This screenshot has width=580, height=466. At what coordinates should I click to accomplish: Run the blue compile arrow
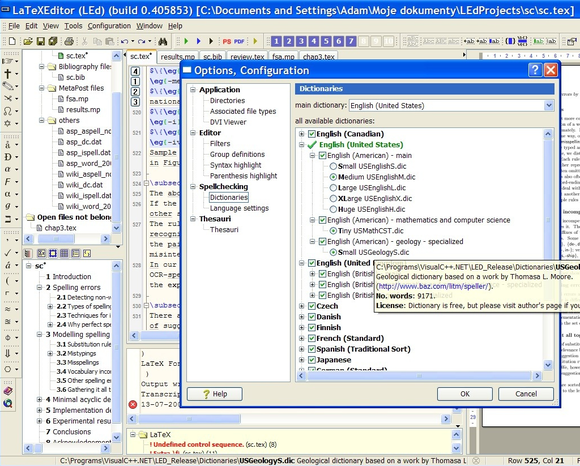coord(199,41)
